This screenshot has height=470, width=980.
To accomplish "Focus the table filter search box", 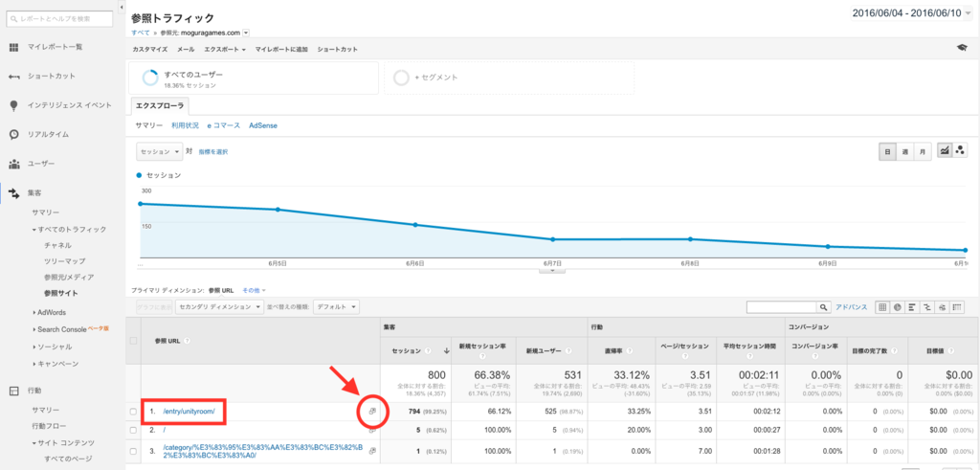I will point(782,307).
